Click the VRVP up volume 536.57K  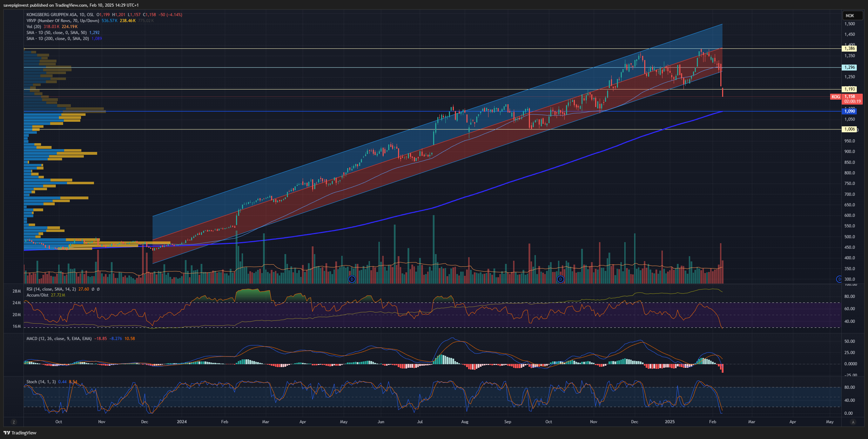(x=109, y=21)
